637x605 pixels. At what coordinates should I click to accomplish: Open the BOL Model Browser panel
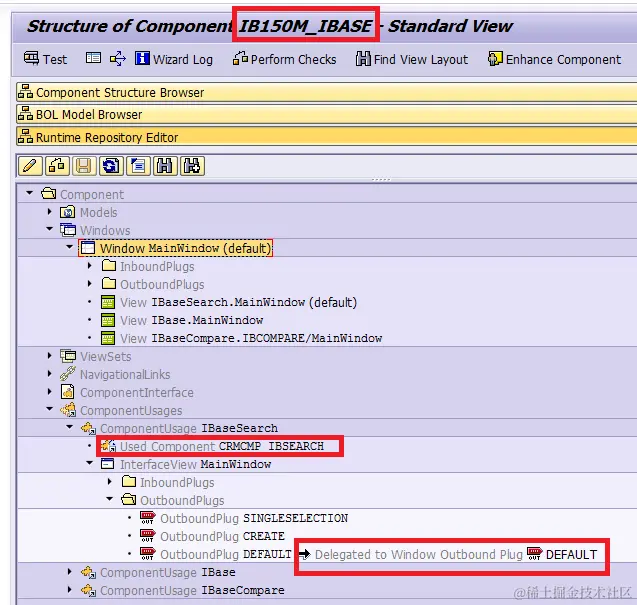pyautogui.click(x=327, y=115)
